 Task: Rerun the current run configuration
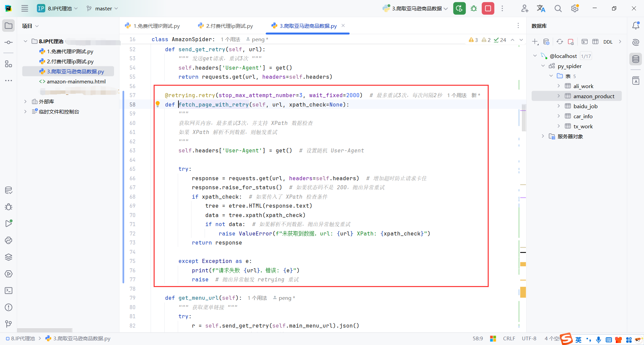tap(460, 8)
